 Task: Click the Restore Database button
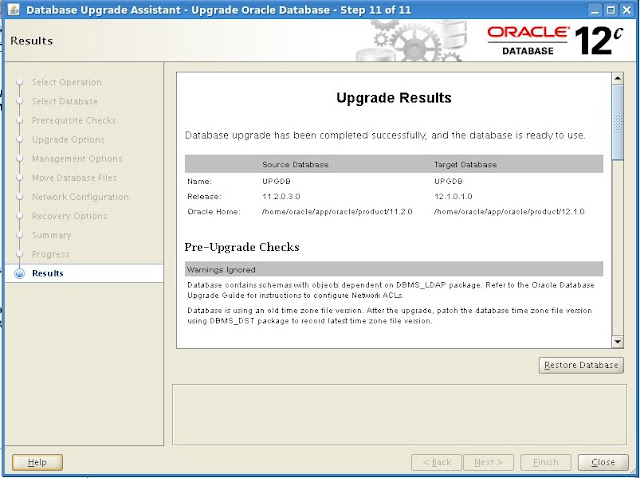(x=581, y=365)
